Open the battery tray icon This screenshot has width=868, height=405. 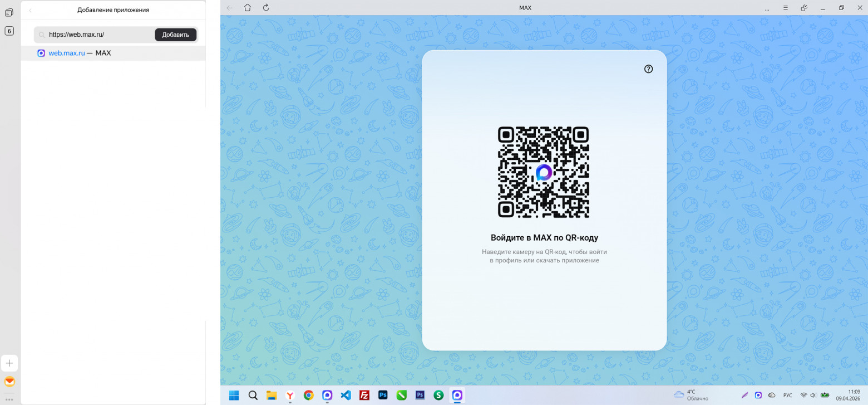[x=825, y=395]
